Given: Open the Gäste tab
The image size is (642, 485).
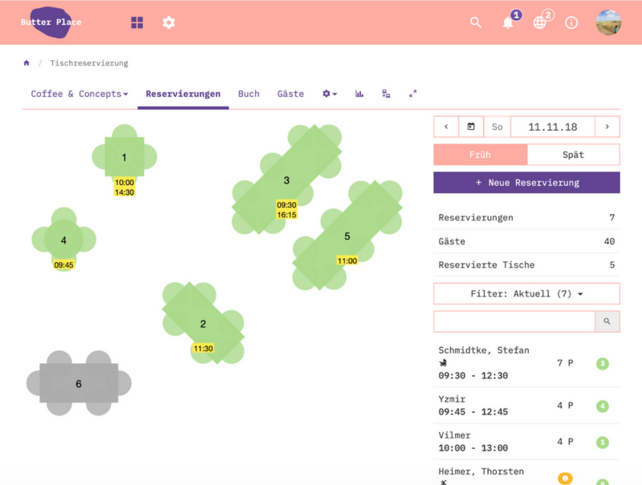Looking at the screenshot, I should [290, 94].
